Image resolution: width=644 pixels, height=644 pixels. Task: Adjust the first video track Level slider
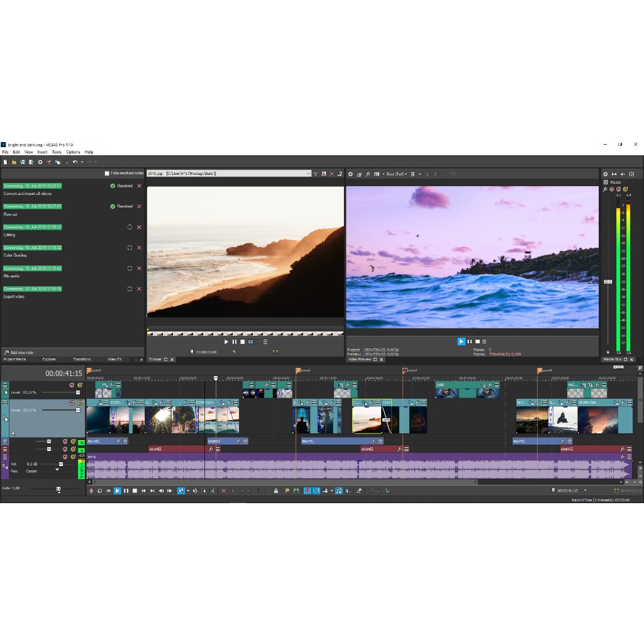click(77, 392)
